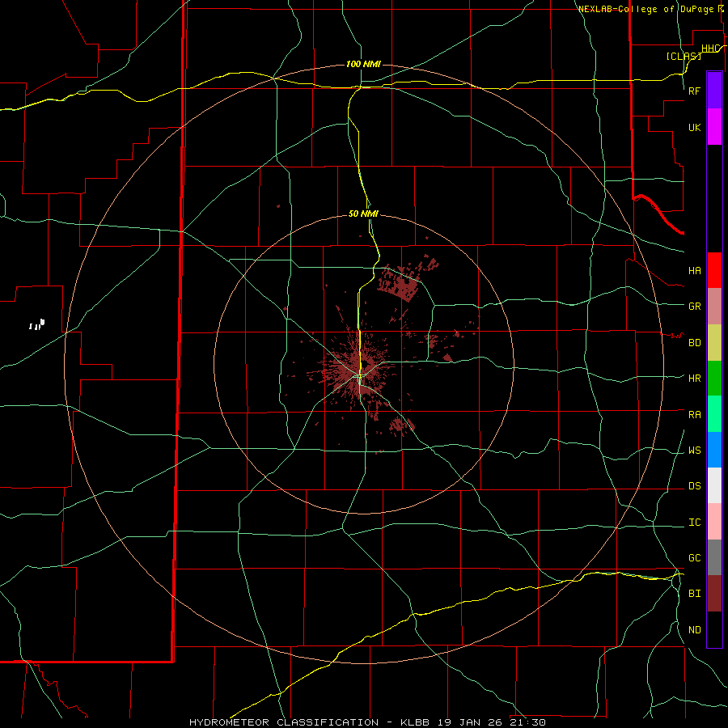Click the yellow BD legend color block
Screen dimensions: 728x728
(x=714, y=343)
